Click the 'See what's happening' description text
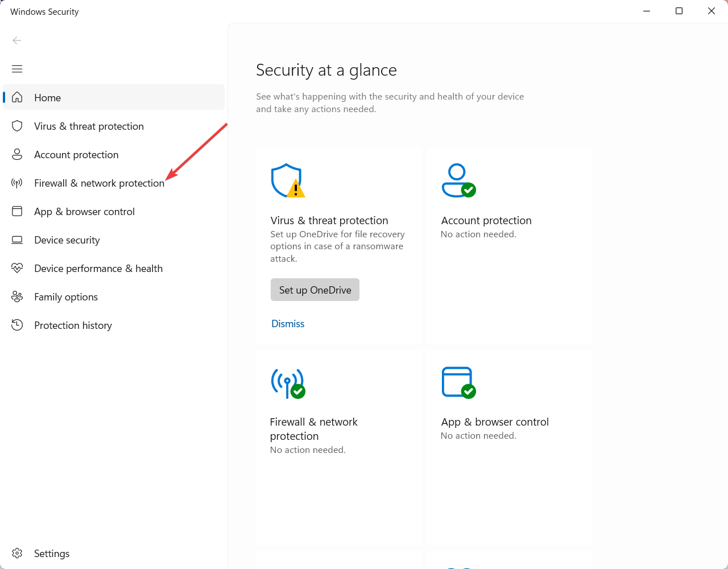The width and height of the screenshot is (728, 569). [x=390, y=102]
